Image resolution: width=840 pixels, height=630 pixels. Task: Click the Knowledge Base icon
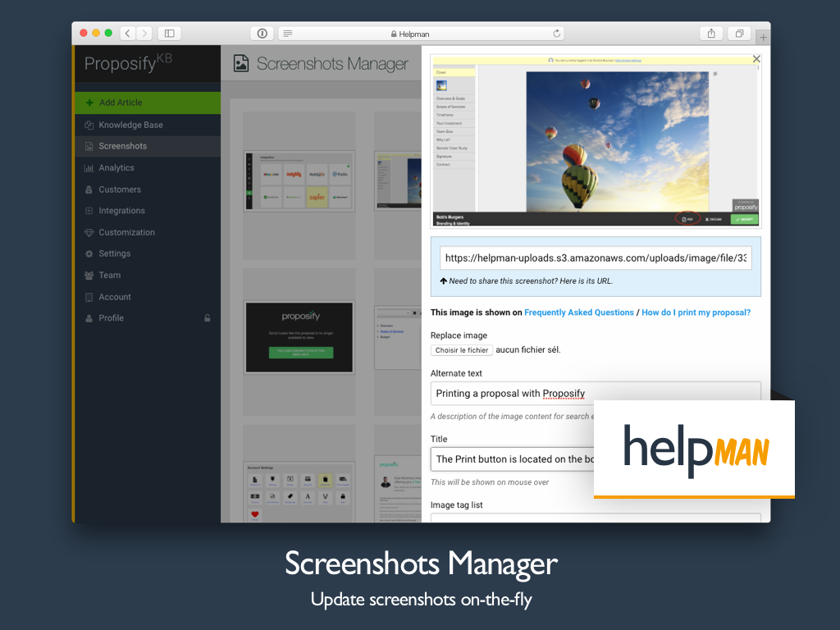[x=89, y=125]
